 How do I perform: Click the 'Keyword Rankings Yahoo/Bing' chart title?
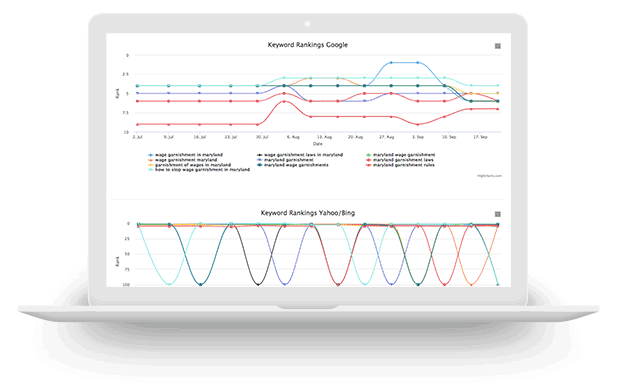click(308, 213)
